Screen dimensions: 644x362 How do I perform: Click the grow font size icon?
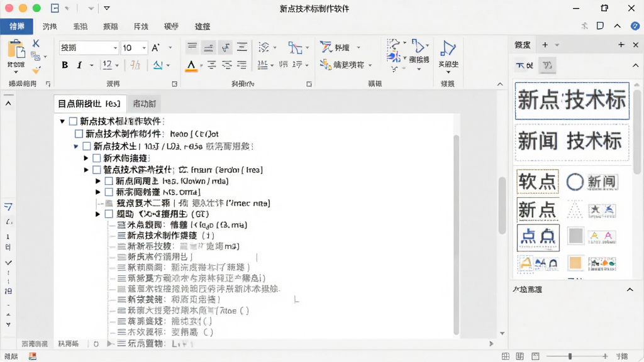(156, 48)
